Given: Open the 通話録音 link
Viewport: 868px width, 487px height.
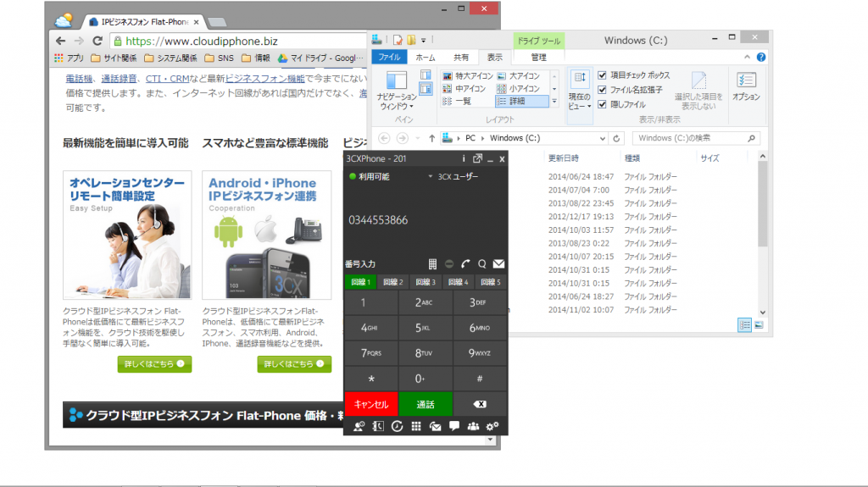Looking at the screenshot, I should [x=119, y=79].
